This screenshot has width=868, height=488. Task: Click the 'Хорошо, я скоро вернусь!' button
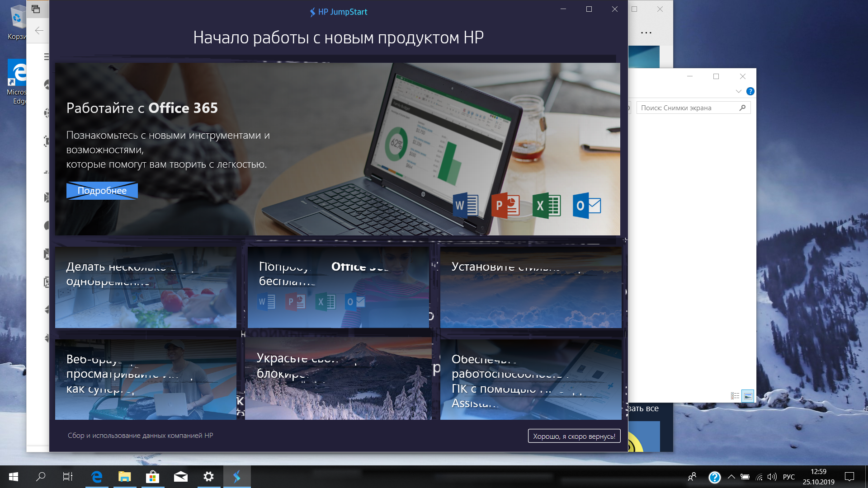(x=574, y=436)
